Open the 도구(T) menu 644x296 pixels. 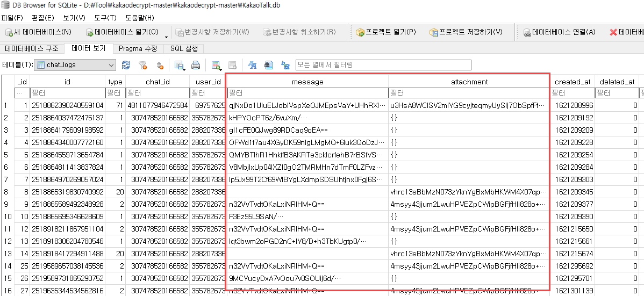pyautogui.click(x=105, y=18)
